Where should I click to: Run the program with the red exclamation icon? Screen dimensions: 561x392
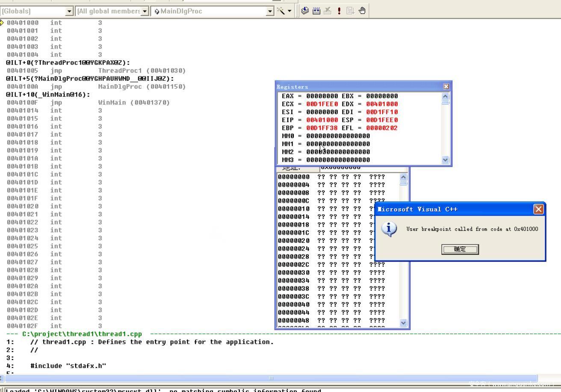[x=339, y=11]
